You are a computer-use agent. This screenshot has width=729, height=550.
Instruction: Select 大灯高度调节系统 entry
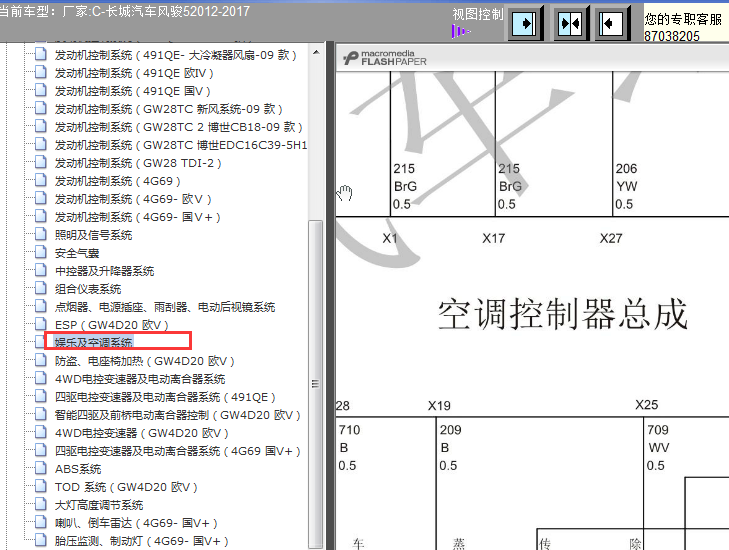tap(99, 505)
